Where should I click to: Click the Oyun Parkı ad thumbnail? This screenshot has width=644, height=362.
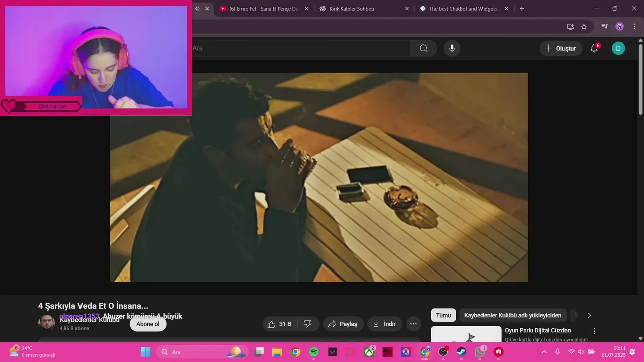coord(466,334)
